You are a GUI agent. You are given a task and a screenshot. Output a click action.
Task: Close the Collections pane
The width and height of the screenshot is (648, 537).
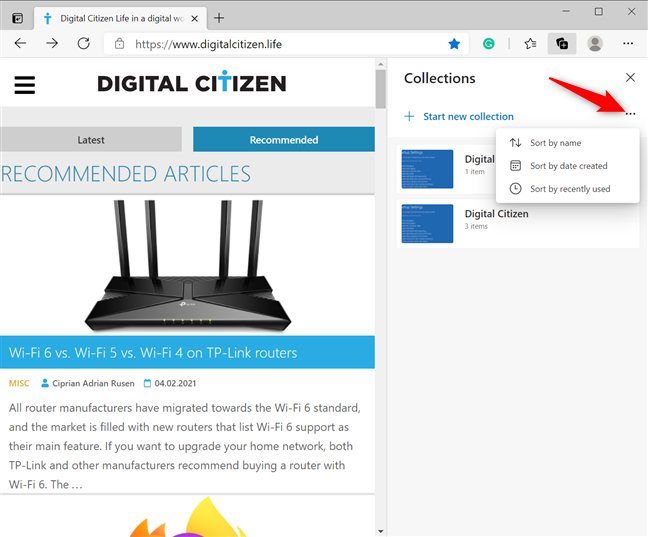pyautogui.click(x=630, y=77)
